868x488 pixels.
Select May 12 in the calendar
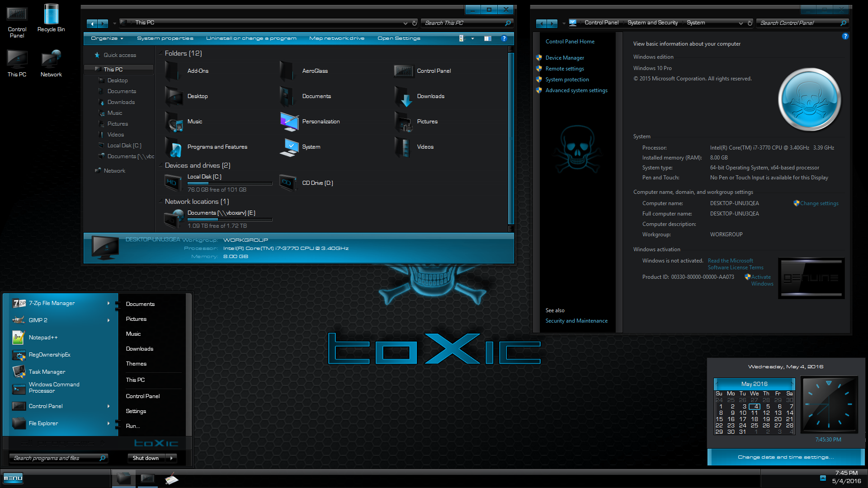pyautogui.click(x=766, y=413)
